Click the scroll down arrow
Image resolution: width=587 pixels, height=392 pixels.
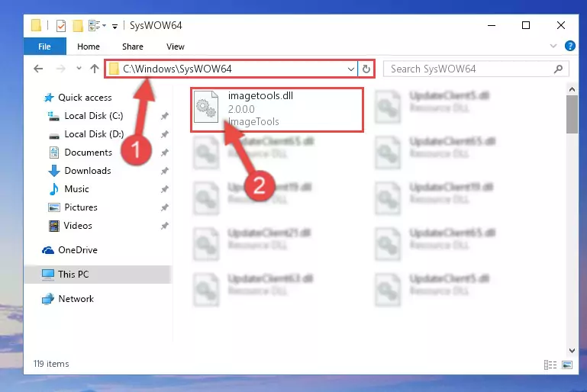point(572,351)
